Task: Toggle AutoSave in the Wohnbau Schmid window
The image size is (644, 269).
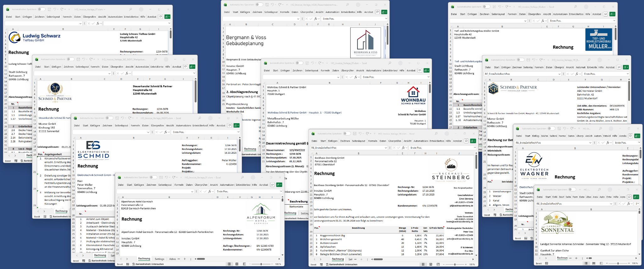Action: [x=299, y=63]
